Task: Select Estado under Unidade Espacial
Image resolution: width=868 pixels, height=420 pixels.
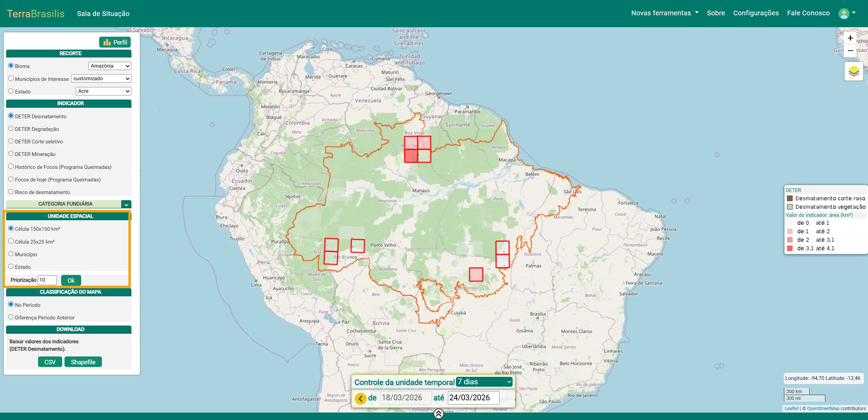Action: [x=11, y=266]
